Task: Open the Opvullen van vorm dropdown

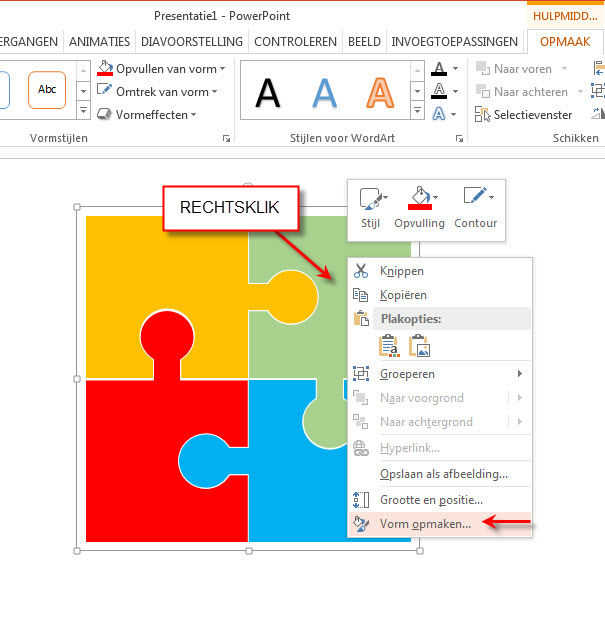Action: [222, 69]
